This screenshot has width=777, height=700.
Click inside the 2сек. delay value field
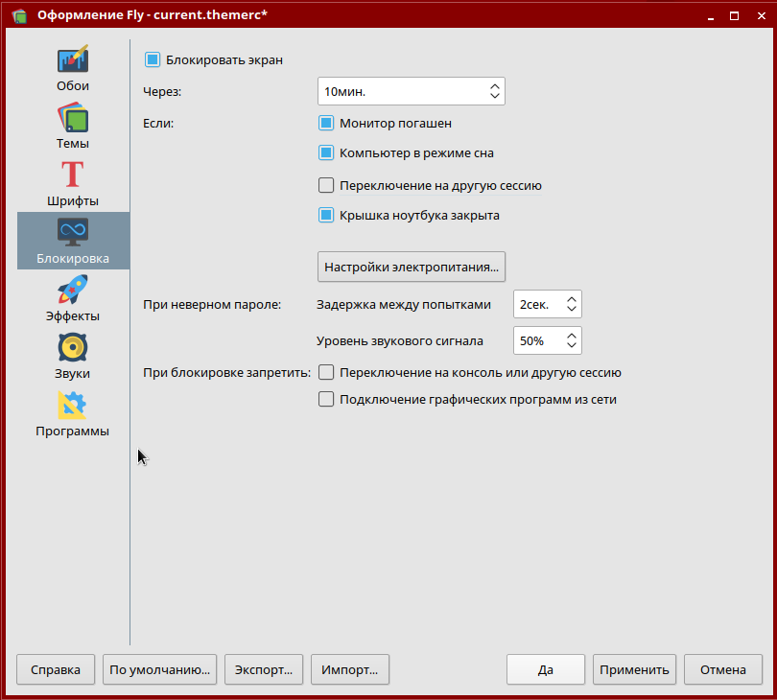pyautogui.click(x=536, y=304)
